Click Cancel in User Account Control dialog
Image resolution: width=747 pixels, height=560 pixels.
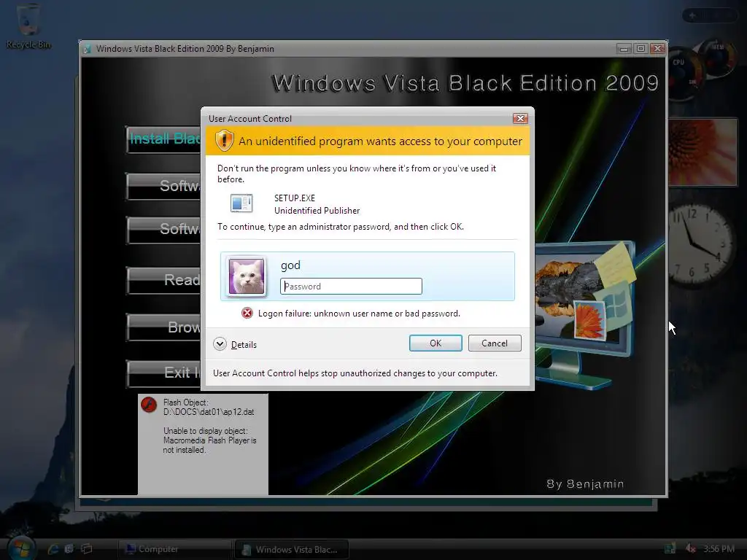(495, 343)
